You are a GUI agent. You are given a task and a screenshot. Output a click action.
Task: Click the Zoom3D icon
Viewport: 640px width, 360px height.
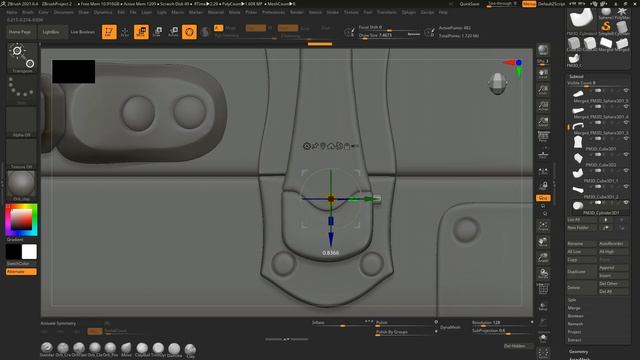543,258
